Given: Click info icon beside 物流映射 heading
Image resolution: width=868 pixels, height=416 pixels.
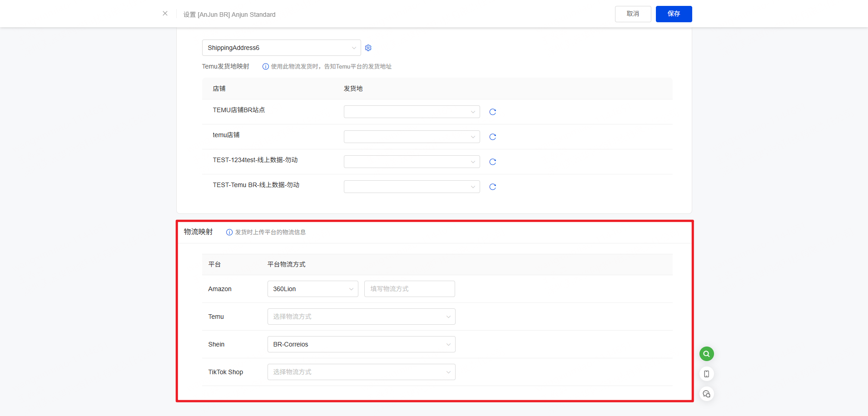Looking at the screenshot, I should pyautogui.click(x=229, y=232).
